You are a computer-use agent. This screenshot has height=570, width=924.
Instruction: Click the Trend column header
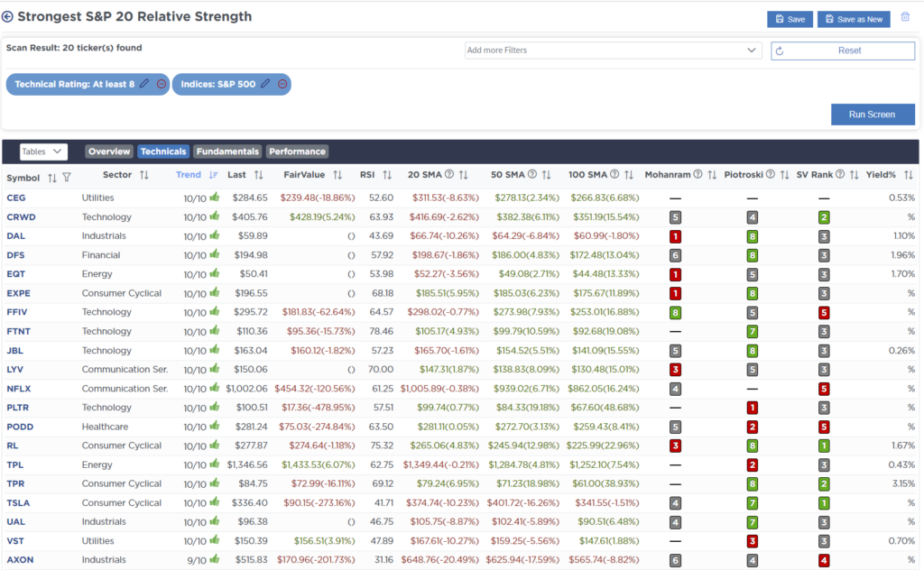pos(189,175)
